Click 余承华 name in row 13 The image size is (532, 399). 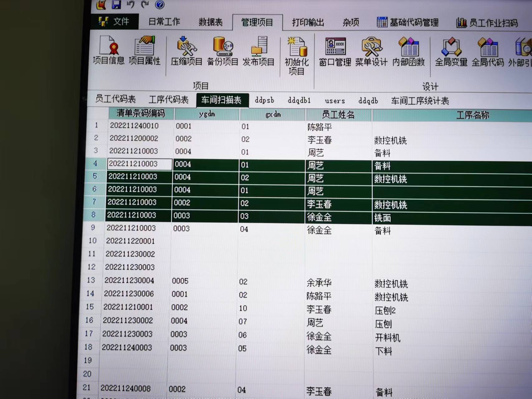tap(319, 283)
